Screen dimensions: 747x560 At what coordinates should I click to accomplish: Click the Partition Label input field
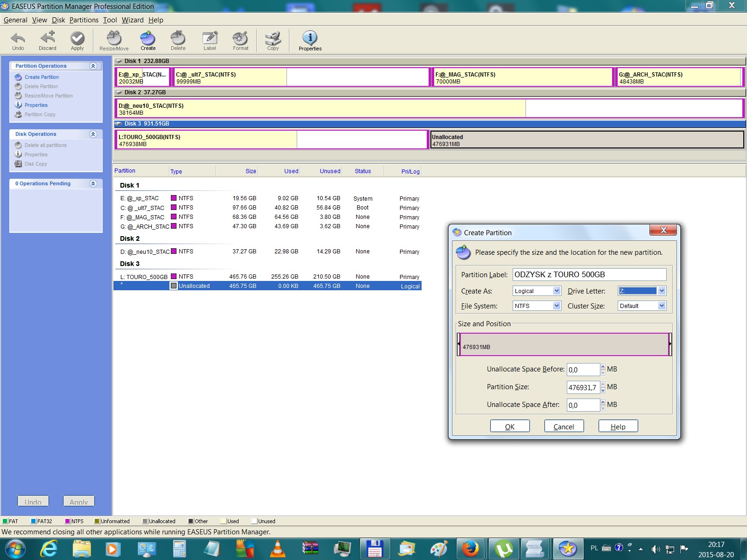(590, 274)
